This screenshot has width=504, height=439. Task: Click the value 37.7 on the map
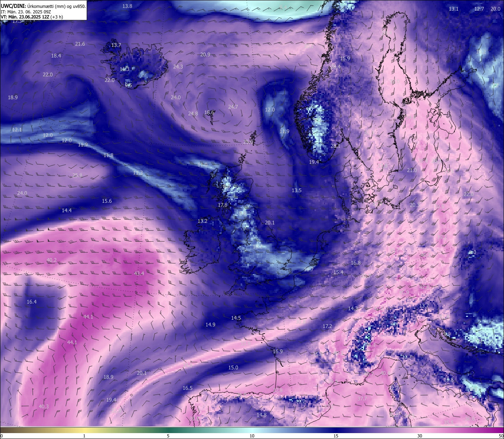tap(362, 398)
